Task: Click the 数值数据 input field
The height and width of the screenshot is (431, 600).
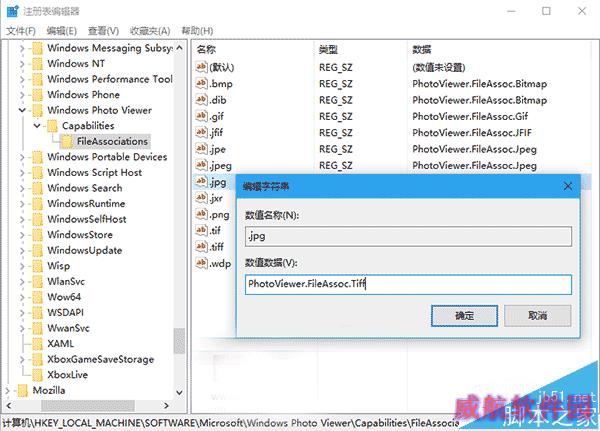Action: [408, 284]
